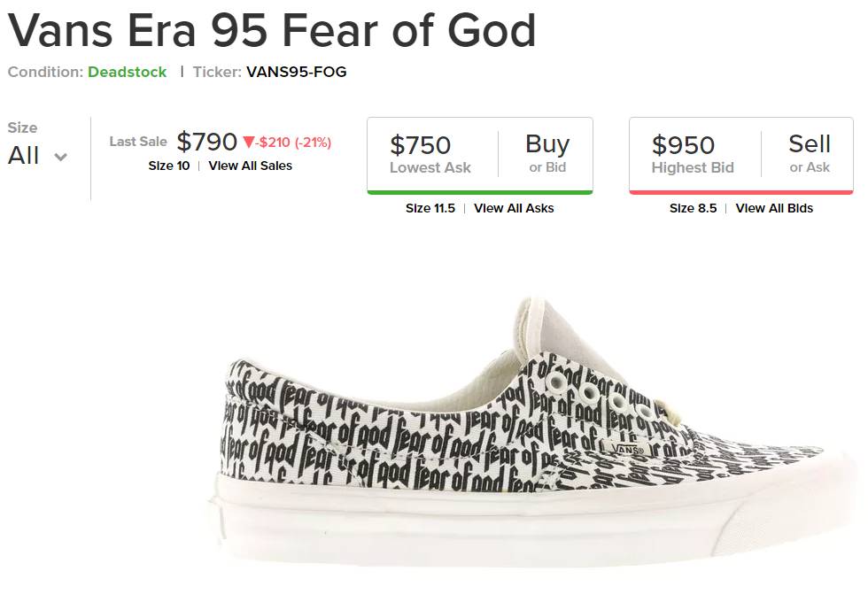Open the View All Asks link
The image size is (868, 602).
click(x=514, y=208)
